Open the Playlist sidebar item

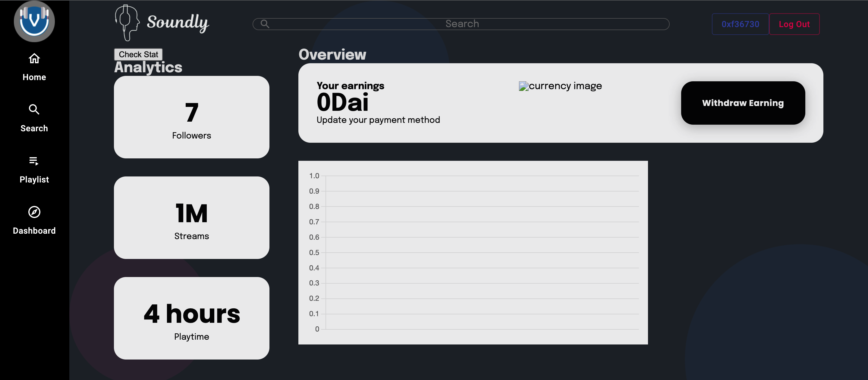pos(34,179)
